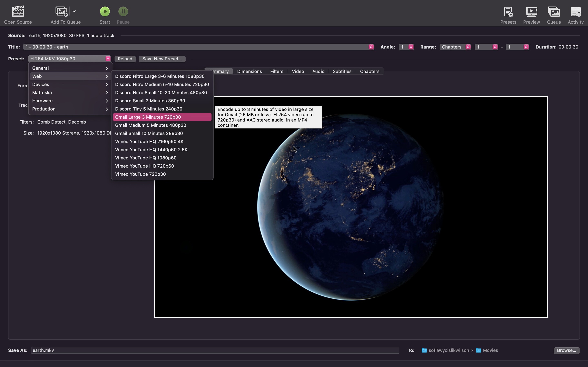The width and height of the screenshot is (588, 367).
Task: Click the Add To Queue icon
Action: coord(61,11)
